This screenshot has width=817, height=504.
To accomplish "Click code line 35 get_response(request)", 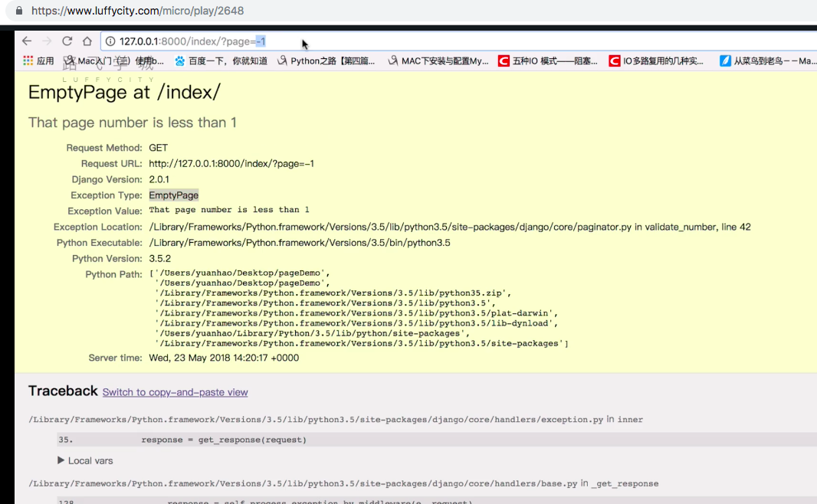I will [x=437, y=440].
